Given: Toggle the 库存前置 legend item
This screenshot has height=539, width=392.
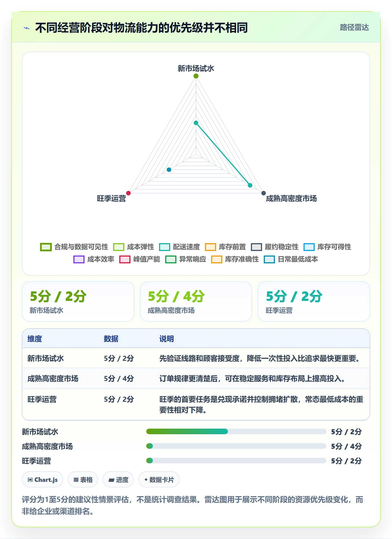Looking at the screenshot, I should point(225,247).
